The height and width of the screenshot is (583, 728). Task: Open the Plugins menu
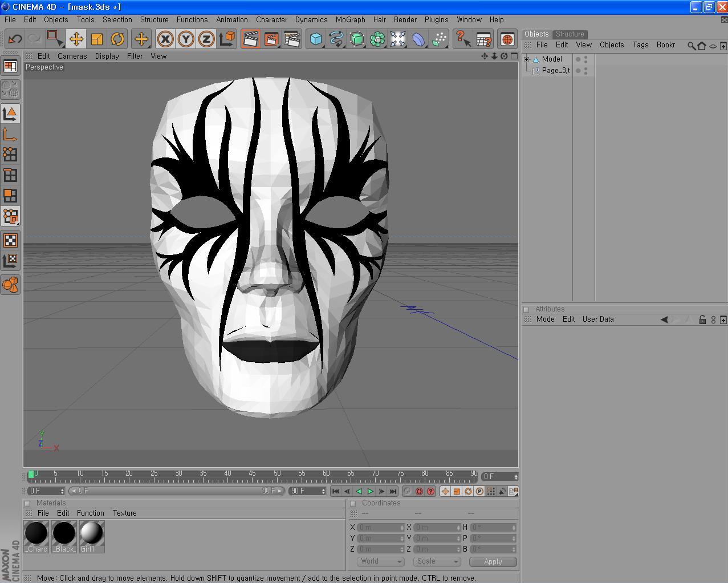click(x=436, y=19)
